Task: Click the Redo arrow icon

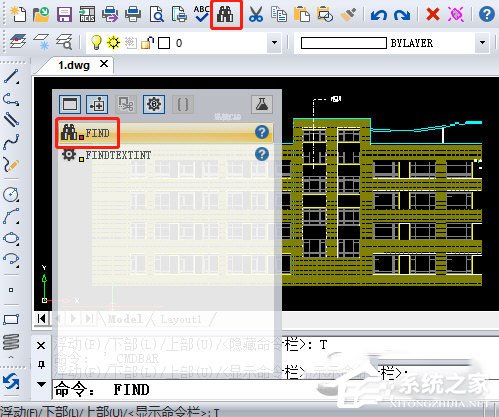Action: [402, 15]
